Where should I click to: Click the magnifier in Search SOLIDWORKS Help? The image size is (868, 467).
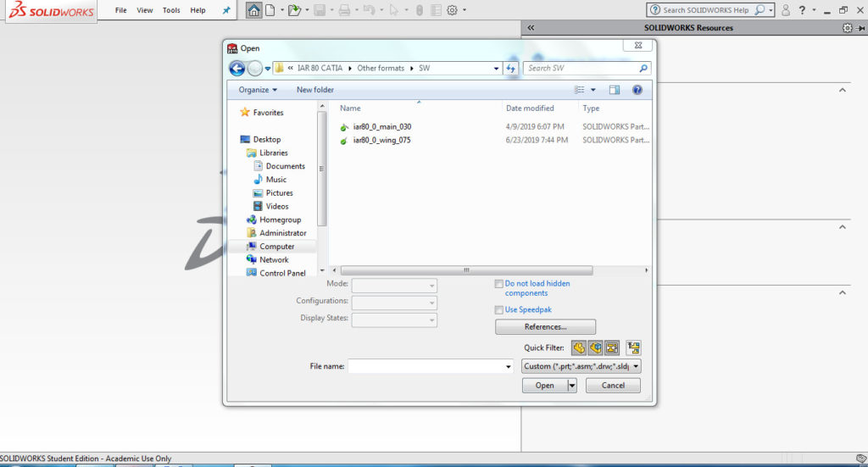coord(760,10)
